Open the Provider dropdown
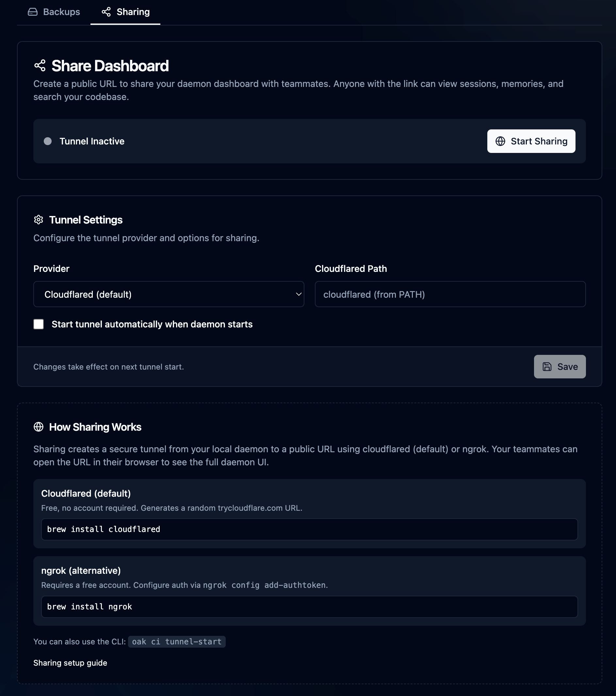The image size is (616, 696). [169, 294]
